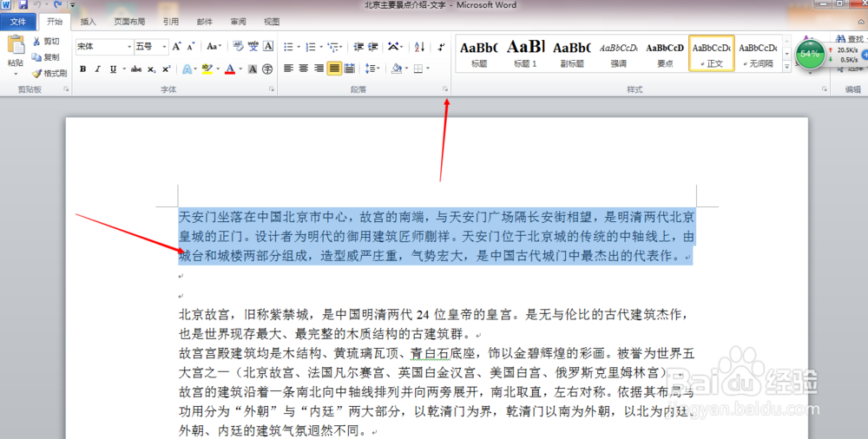Open font name dropdown 宋体
This screenshot has height=439, width=868.
point(129,47)
